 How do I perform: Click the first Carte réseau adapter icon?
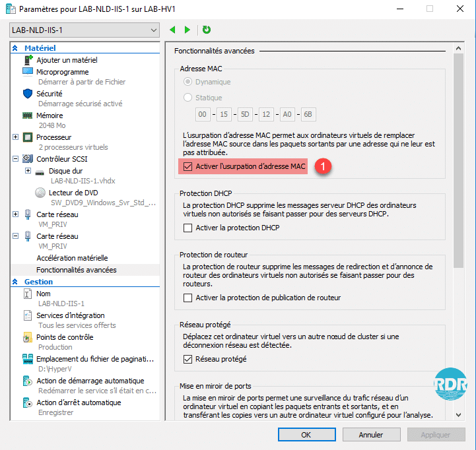[28, 214]
